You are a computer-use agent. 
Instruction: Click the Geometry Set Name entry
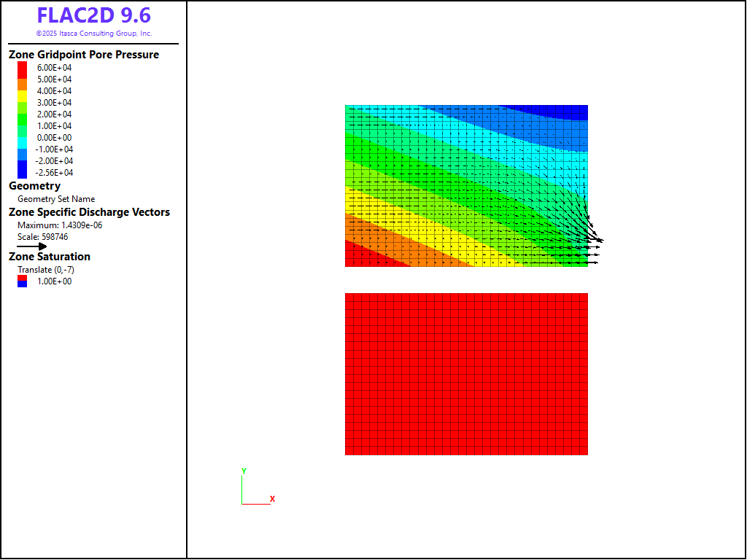tap(56, 199)
